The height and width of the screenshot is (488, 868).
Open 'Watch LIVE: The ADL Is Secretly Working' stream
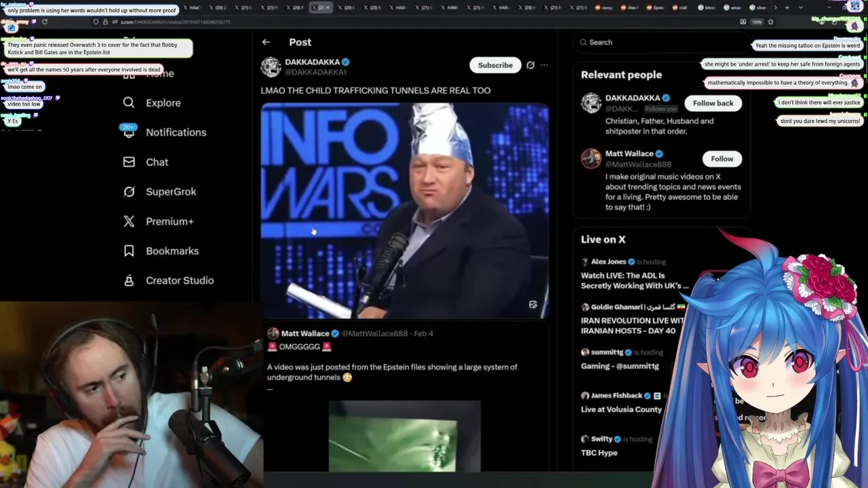coord(635,281)
